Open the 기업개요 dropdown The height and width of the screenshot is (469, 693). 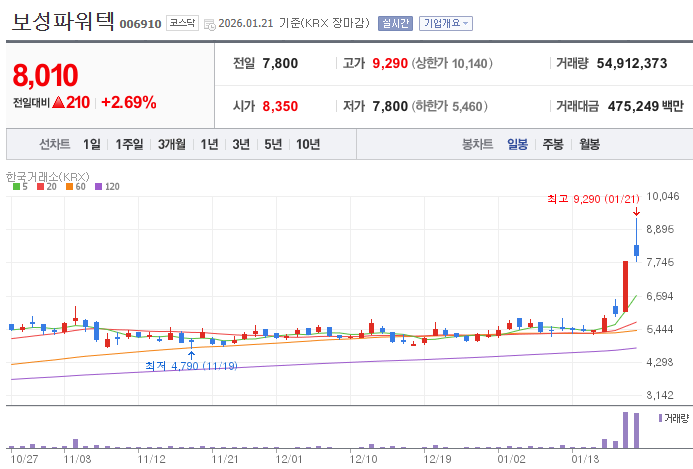pyautogui.click(x=446, y=23)
